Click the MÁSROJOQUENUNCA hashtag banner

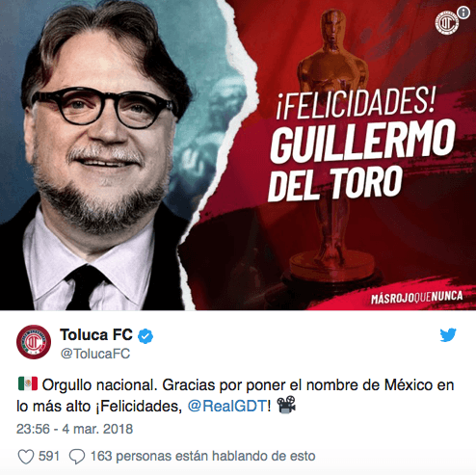coord(416,298)
